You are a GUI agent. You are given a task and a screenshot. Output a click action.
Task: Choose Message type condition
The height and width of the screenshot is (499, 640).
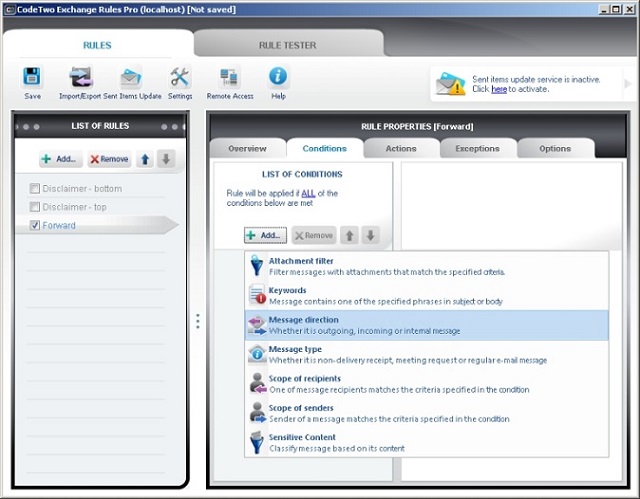pyautogui.click(x=427, y=355)
